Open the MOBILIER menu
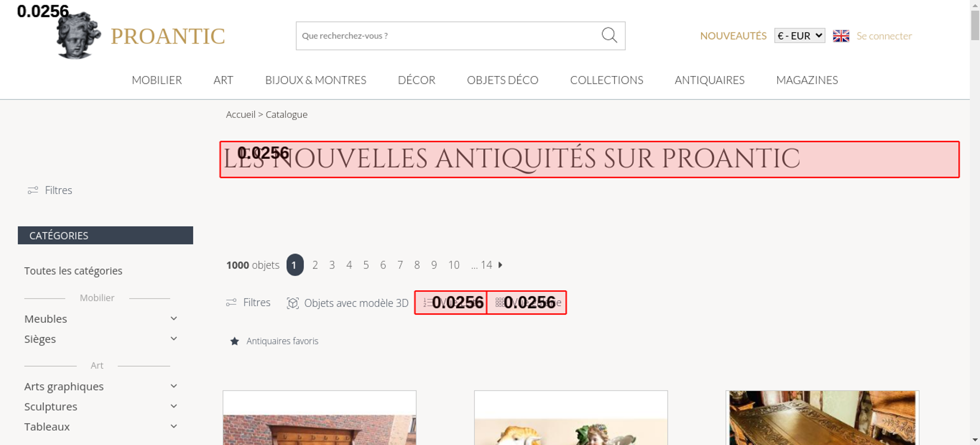Viewport: 980px width, 445px height. tap(157, 80)
